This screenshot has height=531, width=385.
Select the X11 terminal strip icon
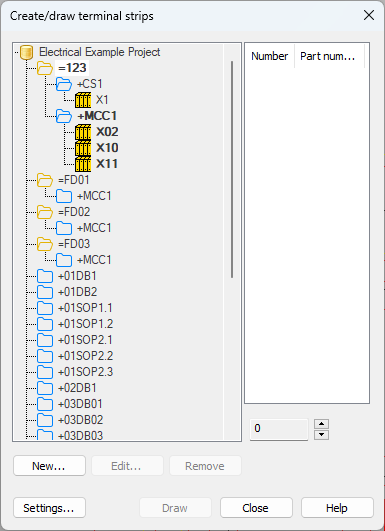tap(83, 164)
